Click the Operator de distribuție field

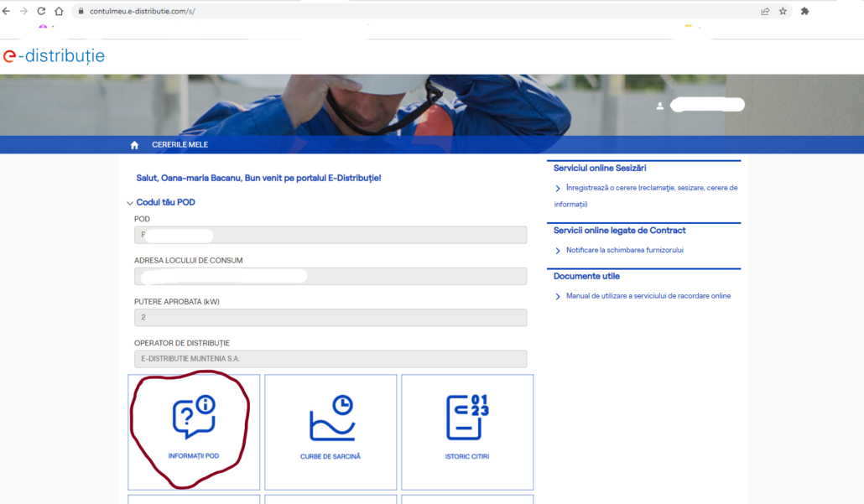coord(331,359)
